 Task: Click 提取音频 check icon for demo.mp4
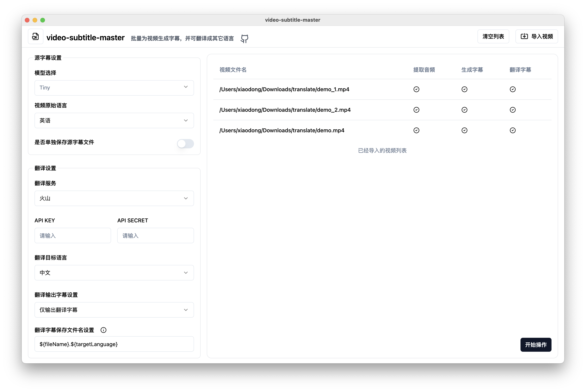pos(416,130)
